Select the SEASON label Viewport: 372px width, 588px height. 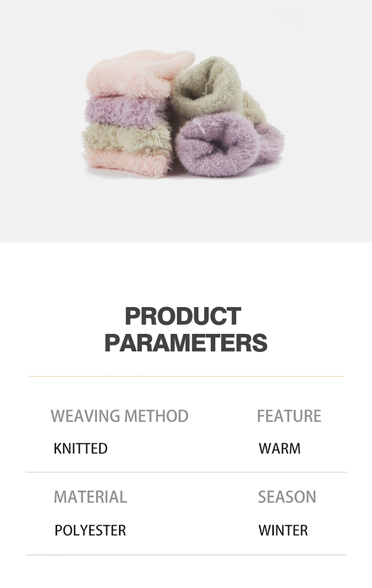pos(287,497)
